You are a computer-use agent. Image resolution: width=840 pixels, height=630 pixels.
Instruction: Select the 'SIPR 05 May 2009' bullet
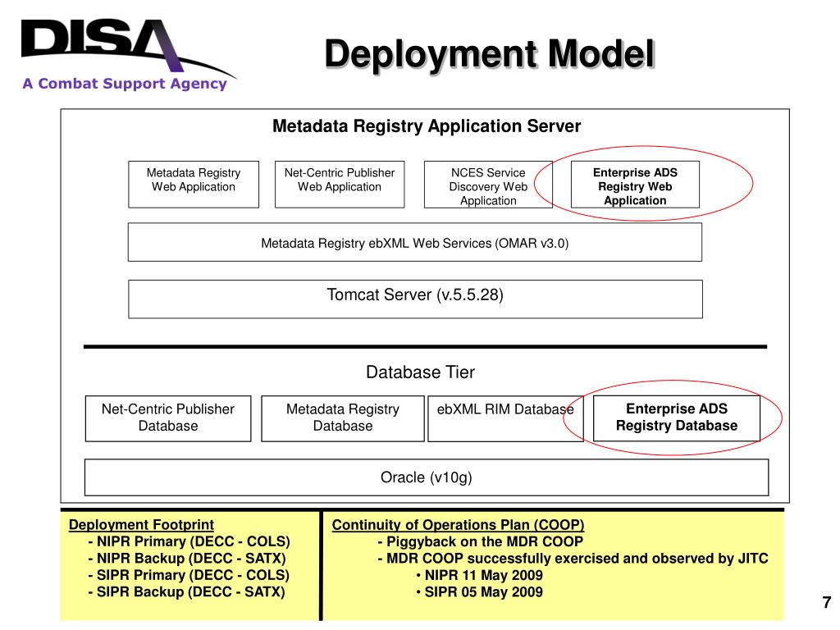pyautogui.click(x=479, y=592)
